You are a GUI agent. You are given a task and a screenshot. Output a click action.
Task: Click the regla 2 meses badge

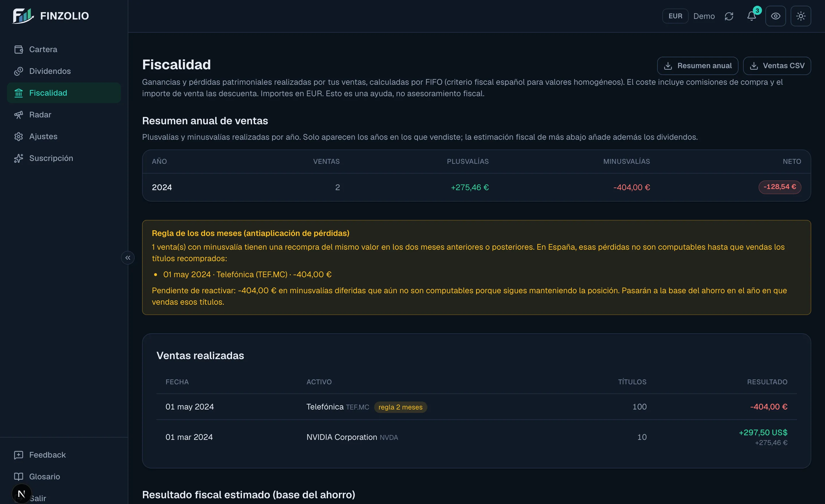pos(400,407)
